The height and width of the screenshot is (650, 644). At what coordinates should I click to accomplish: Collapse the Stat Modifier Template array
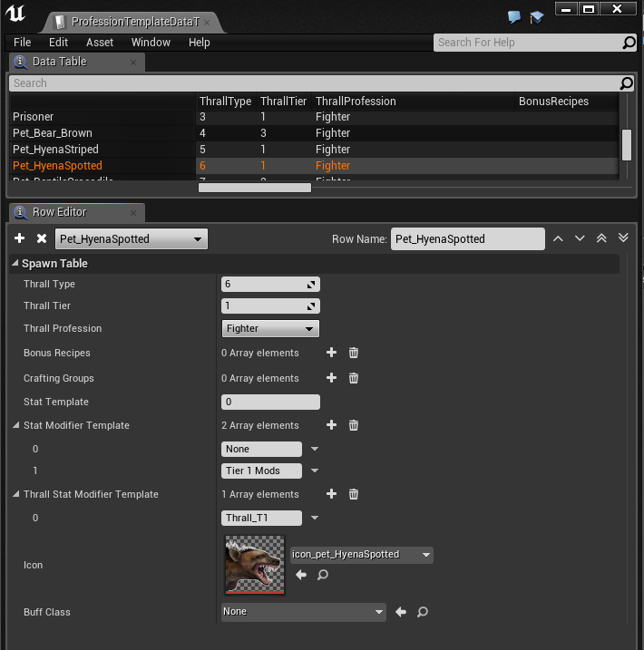(x=15, y=425)
